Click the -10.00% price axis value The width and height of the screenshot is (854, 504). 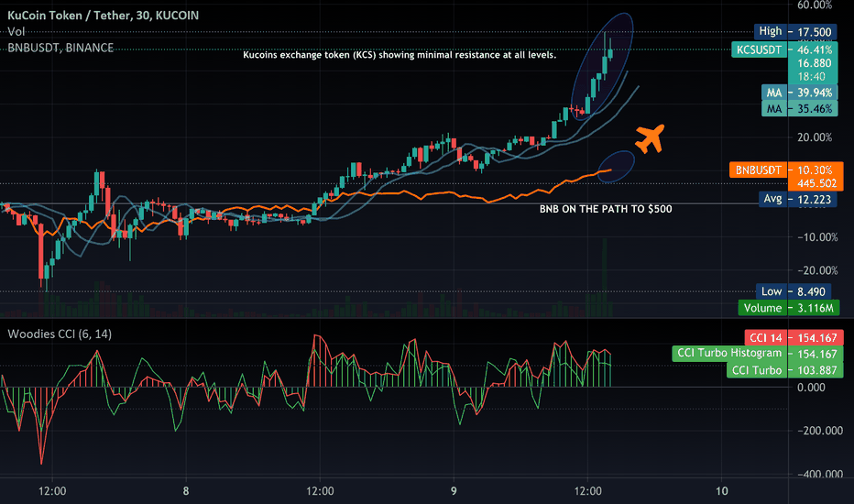click(x=817, y=237)
